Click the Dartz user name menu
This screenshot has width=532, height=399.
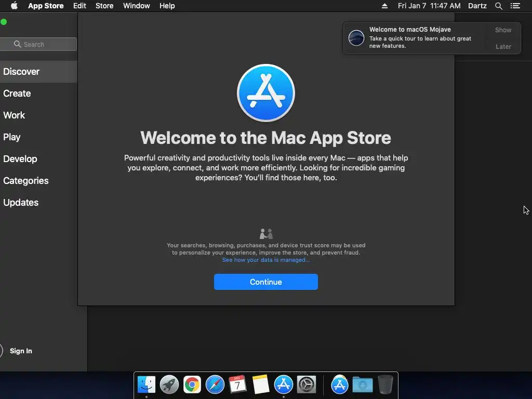pos(477,6)
